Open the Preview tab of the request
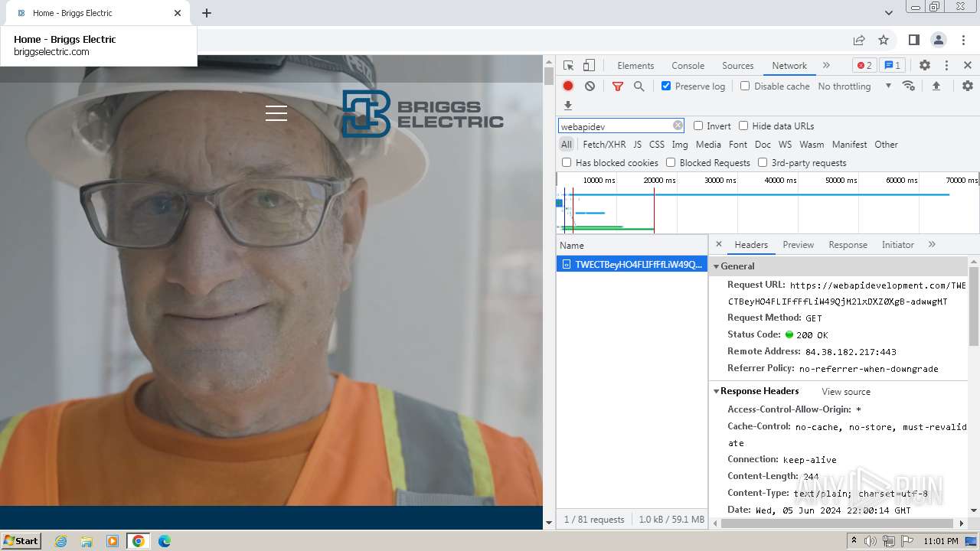 click(798, 245)
